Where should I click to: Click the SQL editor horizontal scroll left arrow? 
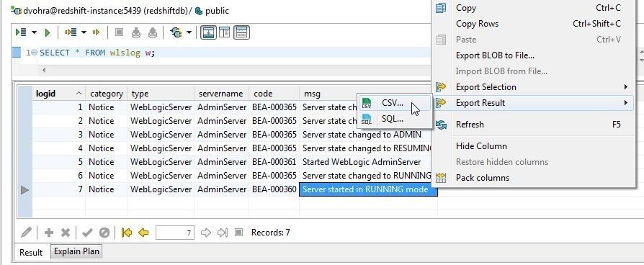tap(43, 71)
